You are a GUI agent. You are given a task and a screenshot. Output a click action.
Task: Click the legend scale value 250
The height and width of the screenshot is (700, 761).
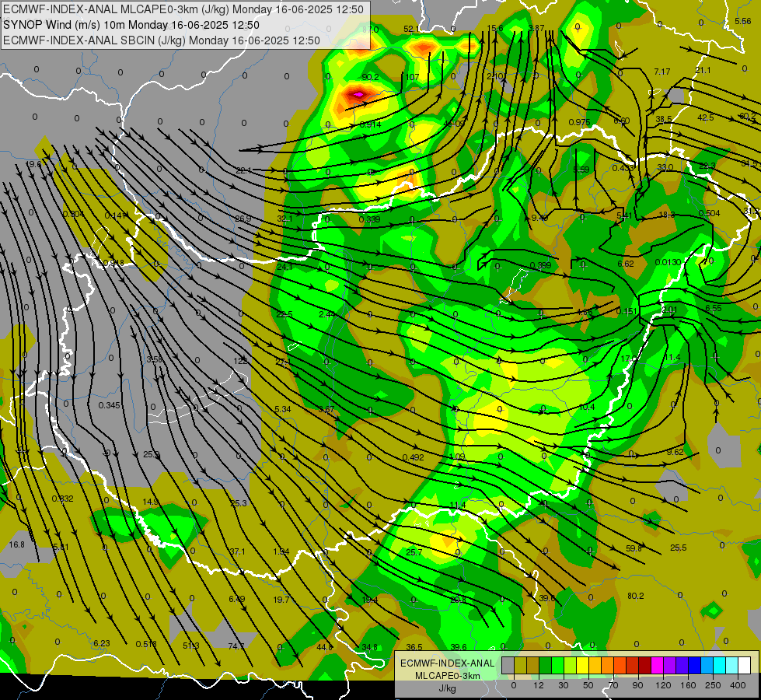tap(713, 685)
